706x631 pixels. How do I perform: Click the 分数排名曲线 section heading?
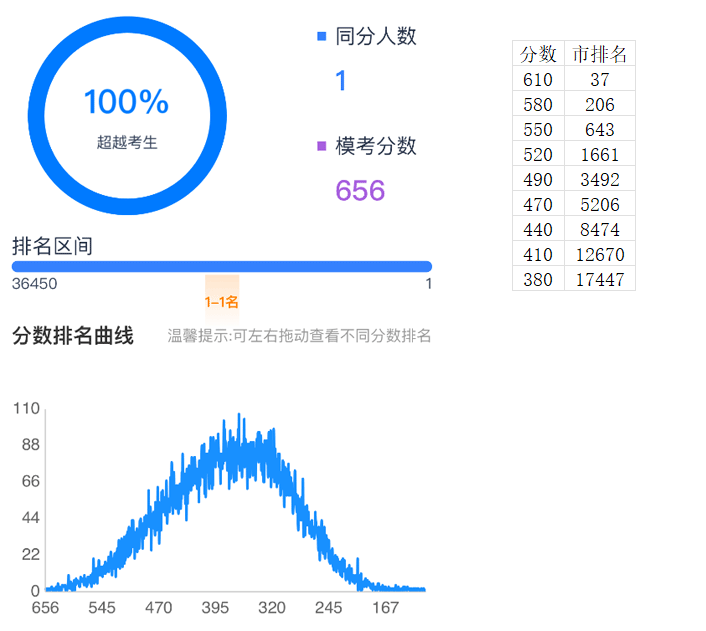pyautogui.click(x=73, y=336)
